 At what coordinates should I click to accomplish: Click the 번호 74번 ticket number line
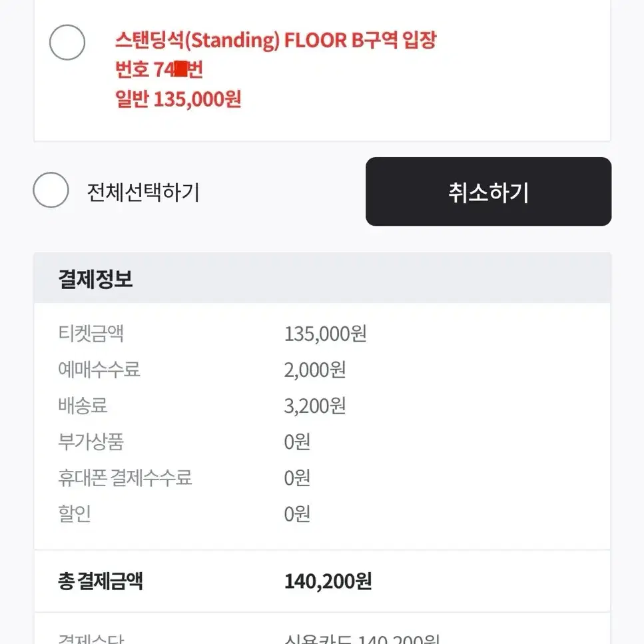point(159,69)
